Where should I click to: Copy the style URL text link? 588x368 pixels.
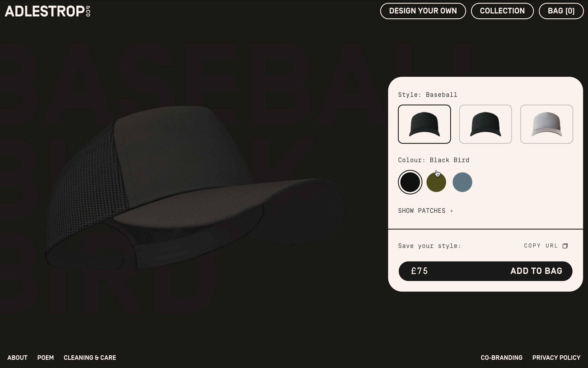pyautogui.click(x=541, y=246)
